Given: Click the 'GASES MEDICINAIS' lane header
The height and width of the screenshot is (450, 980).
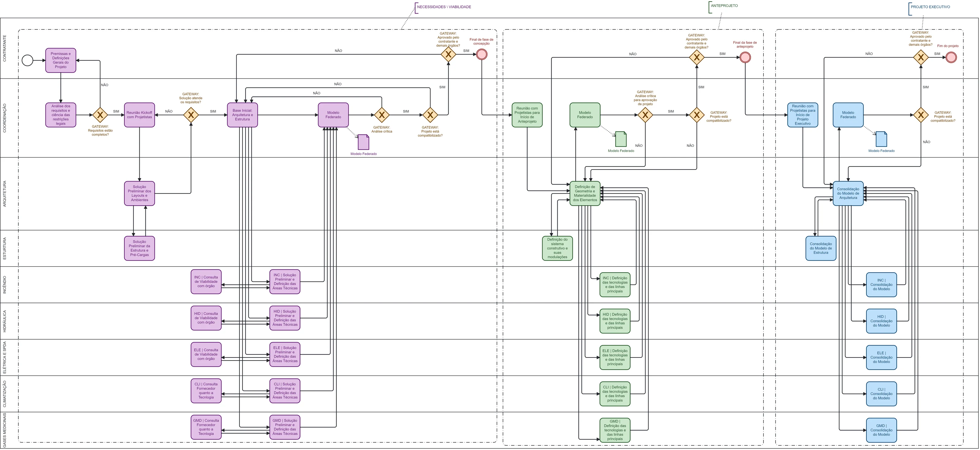Looking at the screenshot, I should coord(5,430).
